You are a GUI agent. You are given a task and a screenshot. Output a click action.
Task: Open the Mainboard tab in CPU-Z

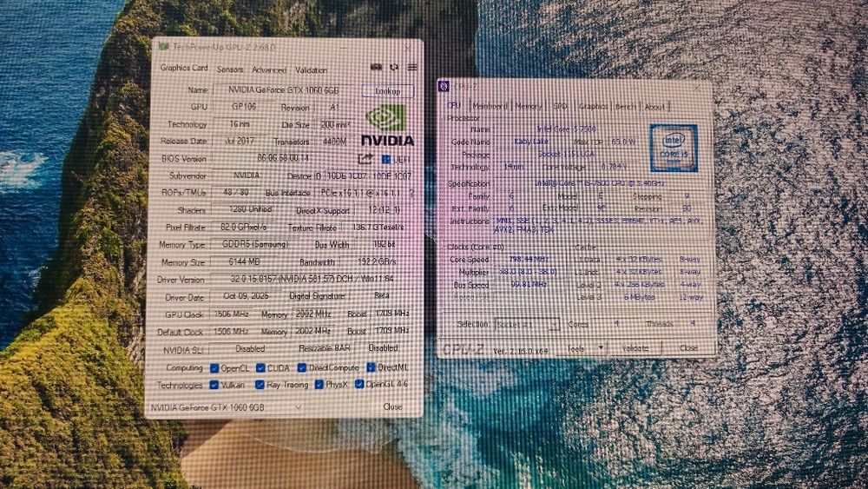pos(490,106)
